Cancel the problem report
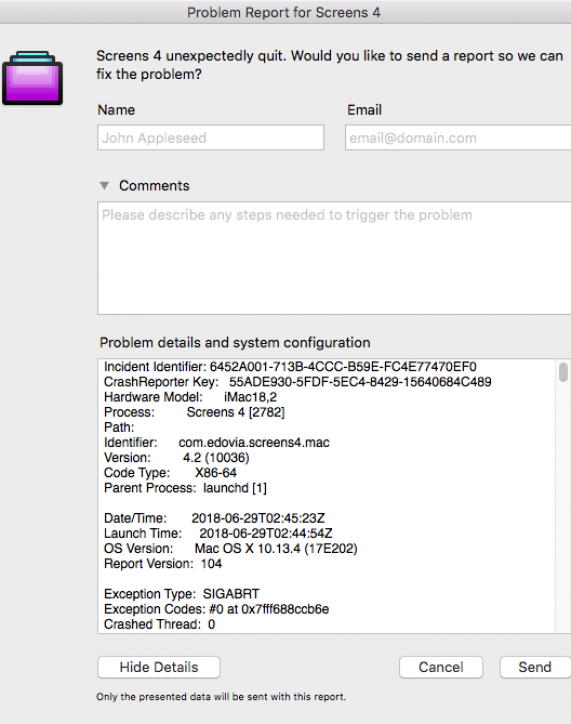Screen dimensions: 571x724 coord(441,667)
